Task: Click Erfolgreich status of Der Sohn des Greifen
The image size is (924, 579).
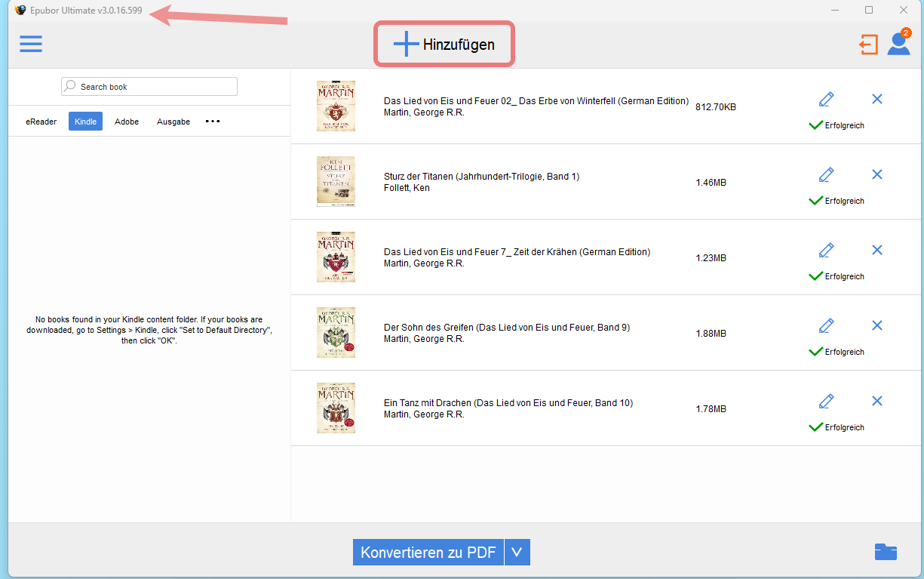Action: [837, 352]
